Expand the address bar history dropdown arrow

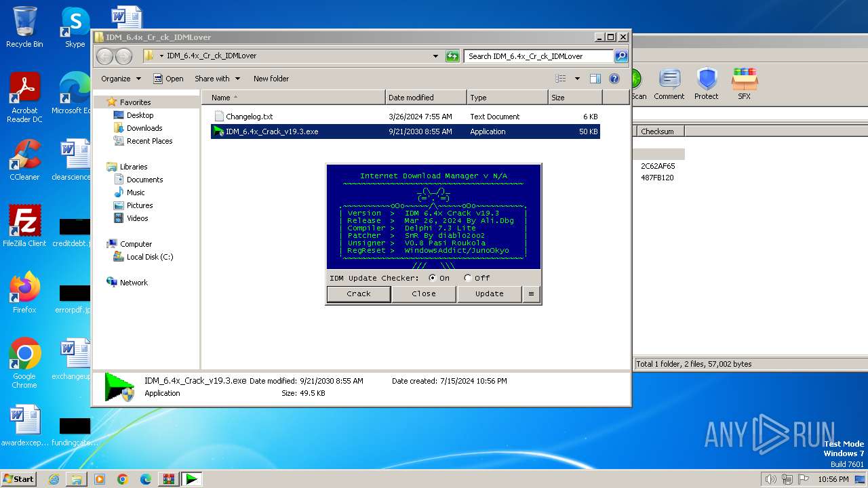[x=435, y=56]
